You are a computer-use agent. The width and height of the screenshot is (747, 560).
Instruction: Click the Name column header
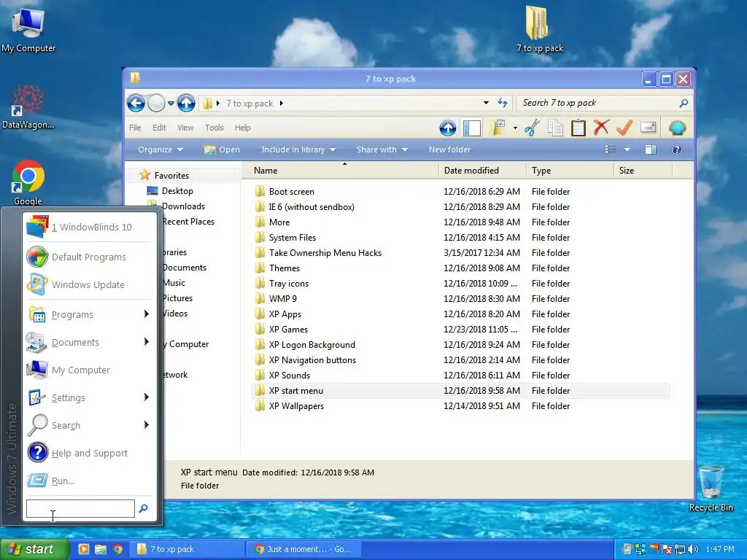[x=340, y=171]
